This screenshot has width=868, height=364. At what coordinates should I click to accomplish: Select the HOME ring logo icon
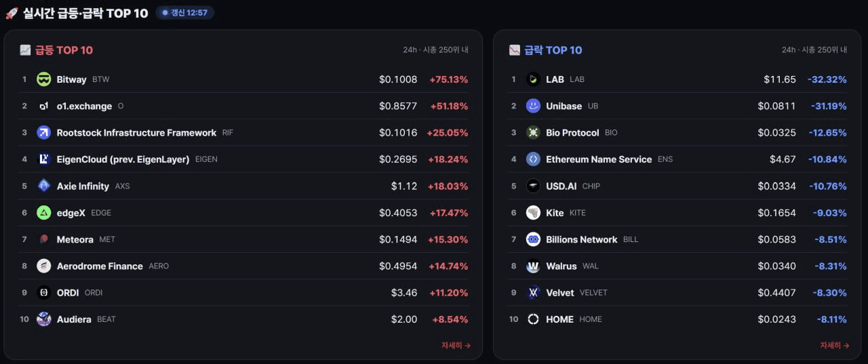(x=534, y=319)
